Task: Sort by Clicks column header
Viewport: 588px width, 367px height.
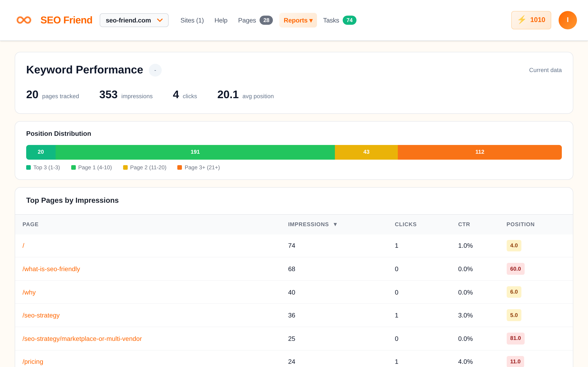Action: point(405,224)
